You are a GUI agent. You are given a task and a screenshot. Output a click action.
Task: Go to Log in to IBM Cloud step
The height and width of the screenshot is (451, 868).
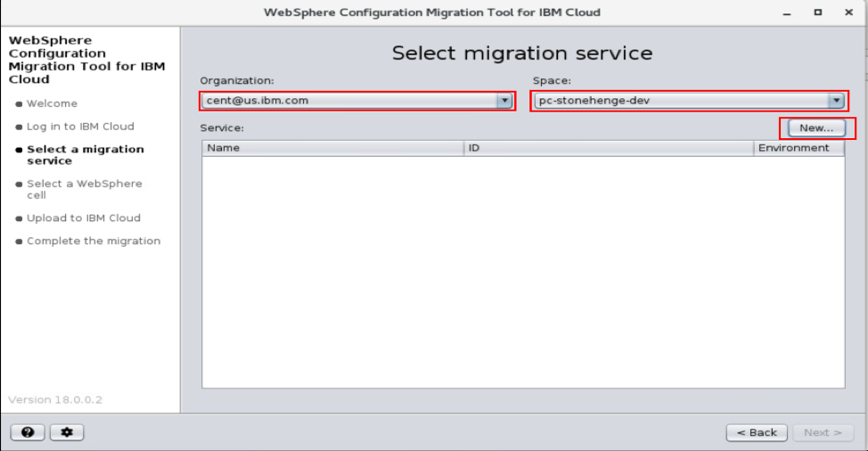[80, 127]
